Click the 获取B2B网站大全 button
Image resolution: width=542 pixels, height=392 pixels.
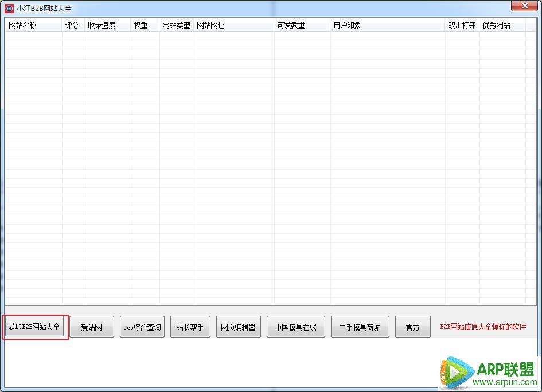tap(34, 327)
